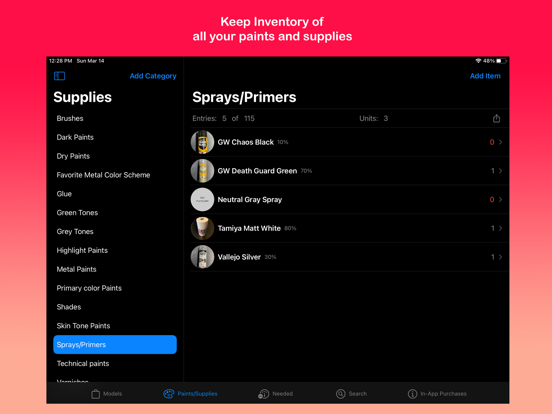Select highlighted Sprays/Primers category

(115, 345)
